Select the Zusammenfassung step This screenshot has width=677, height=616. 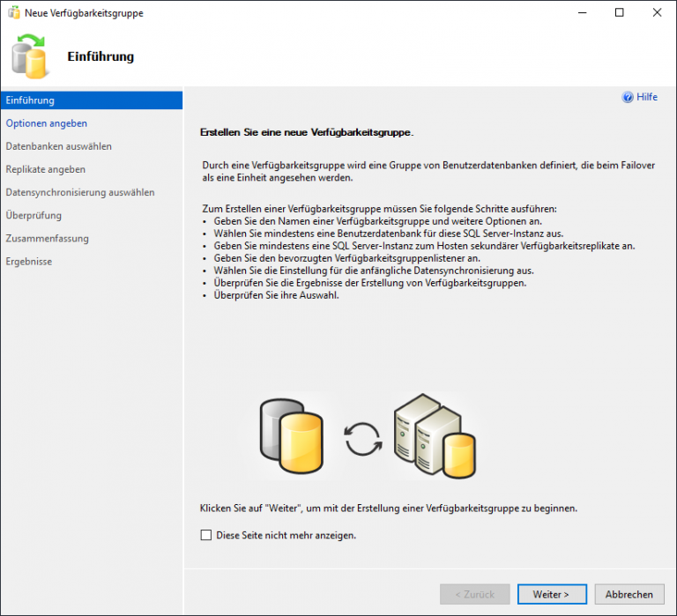pyautogui.click(x=47, y=238)
